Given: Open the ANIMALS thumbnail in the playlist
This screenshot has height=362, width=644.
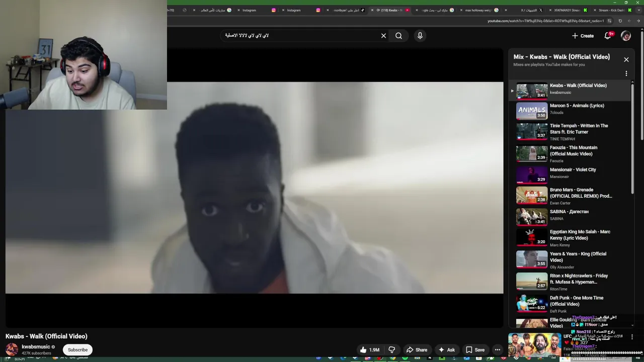Looking at the screenshot, I should (x=532, y=111).
